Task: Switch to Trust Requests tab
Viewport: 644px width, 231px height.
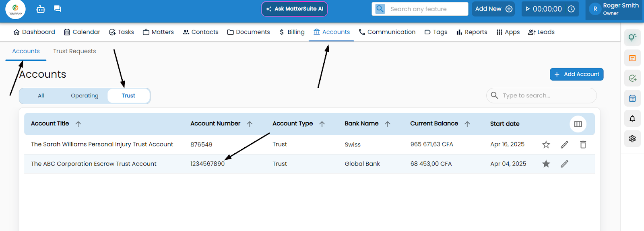Action: coord(74,51)
